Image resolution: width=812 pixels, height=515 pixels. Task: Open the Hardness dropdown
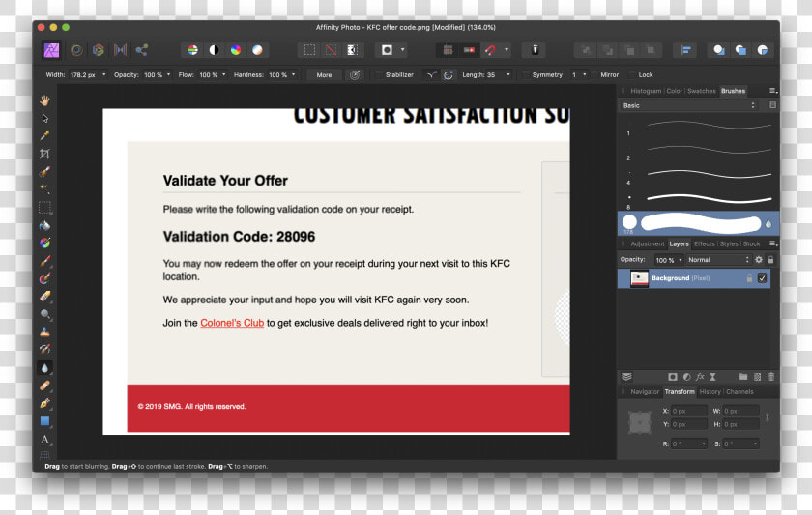pos(293,75)
